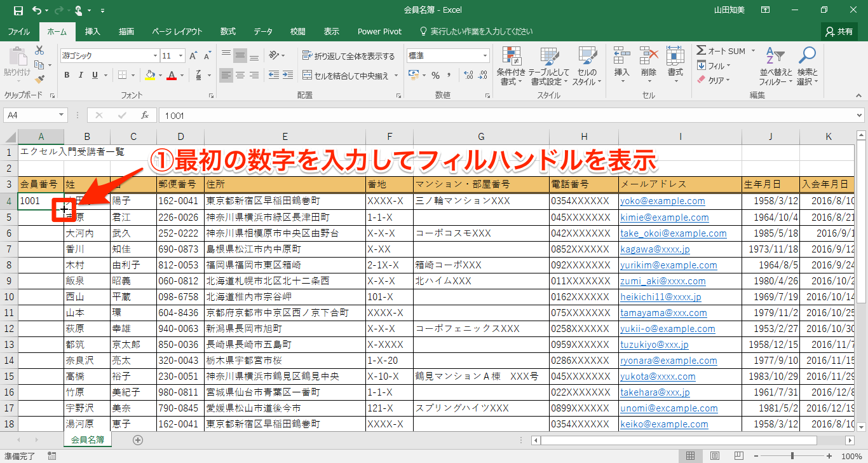This screenshot has height=463, width=868.
Task: Open the Merge & Center dropdown arrow
Action: pyautogui.click(x=397, y=76)
